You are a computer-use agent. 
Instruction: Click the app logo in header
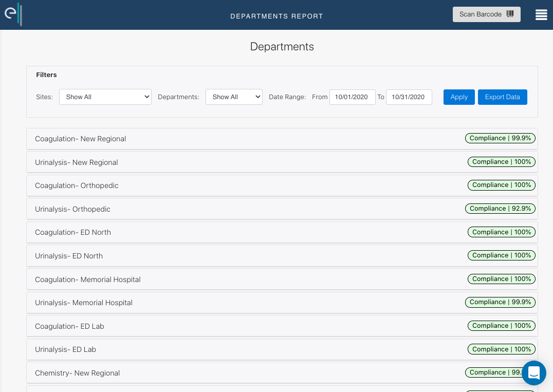click(13, 14)
